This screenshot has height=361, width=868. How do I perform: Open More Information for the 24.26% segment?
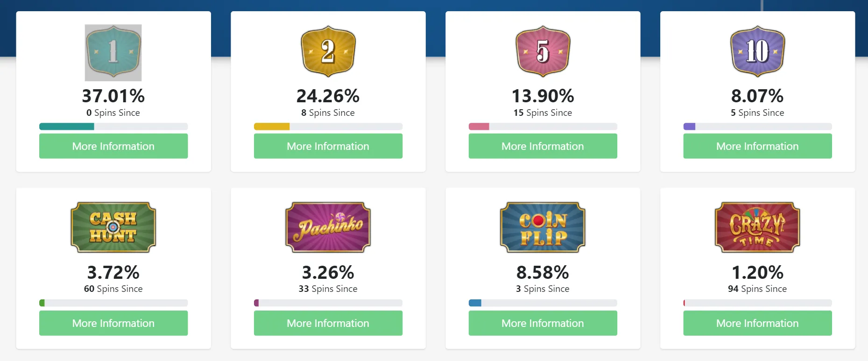[x=328, y=146]
